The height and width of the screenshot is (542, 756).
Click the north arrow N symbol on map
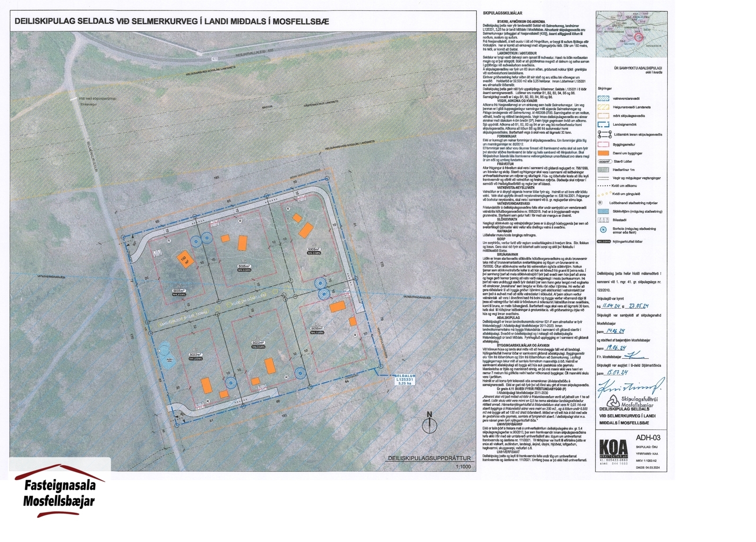pos(429,423)
